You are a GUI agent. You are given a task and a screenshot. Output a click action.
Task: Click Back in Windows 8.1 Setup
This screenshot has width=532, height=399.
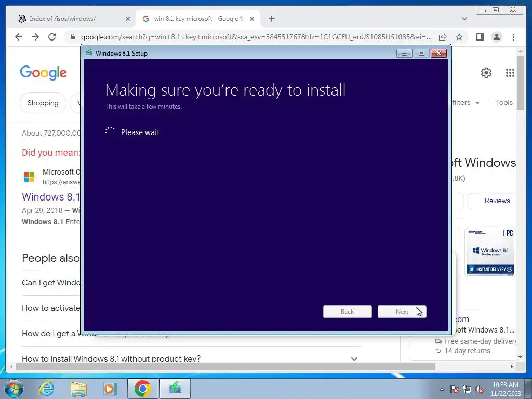347,312
